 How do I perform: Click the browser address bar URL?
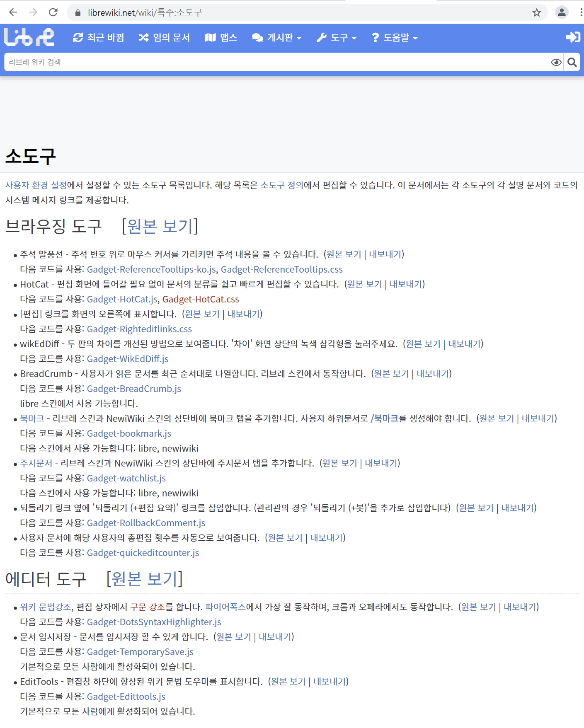(145, 13)
